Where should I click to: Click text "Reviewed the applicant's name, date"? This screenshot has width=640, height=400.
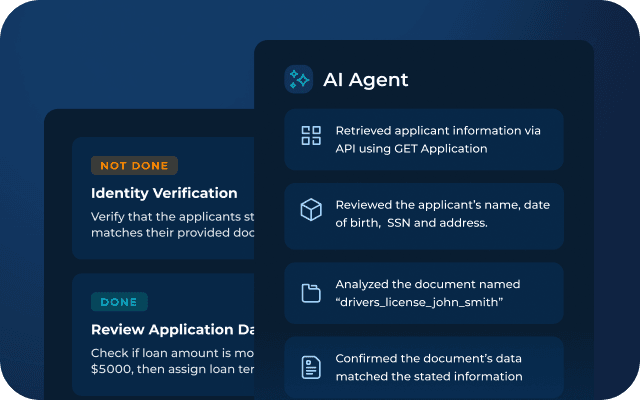443,205
